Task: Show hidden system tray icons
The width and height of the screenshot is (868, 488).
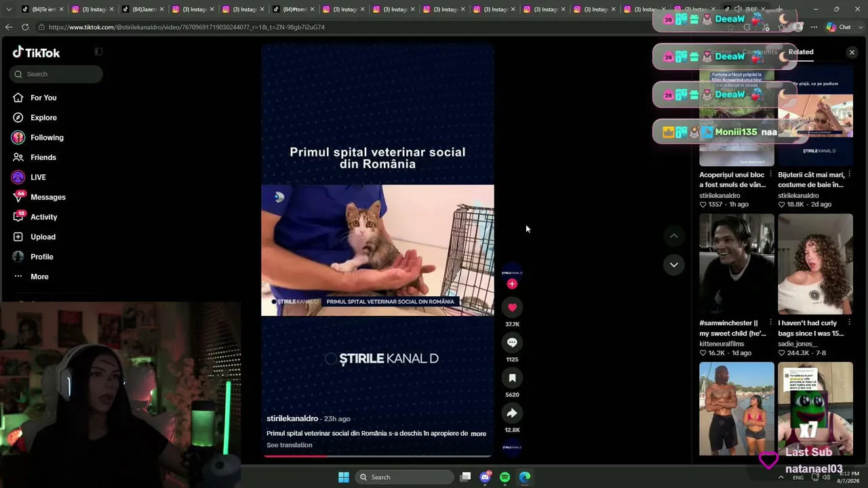Action: [x=781, y=477]
